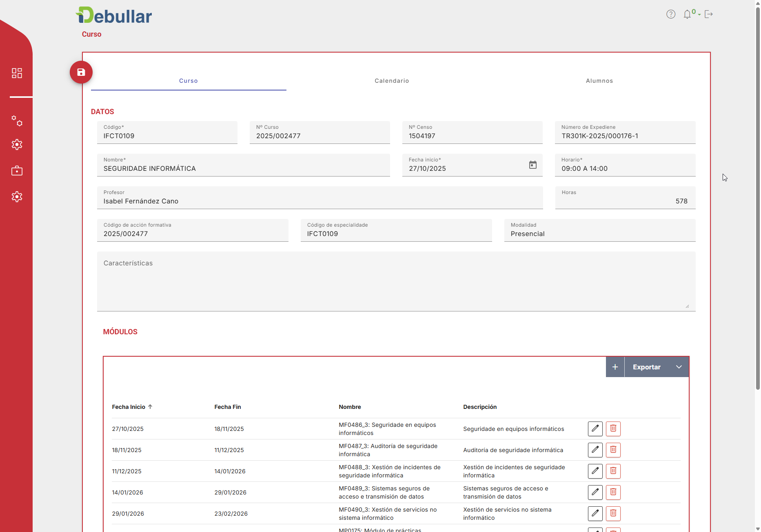Sort by Fecha Inicio column header

click(x=129, y=407)
